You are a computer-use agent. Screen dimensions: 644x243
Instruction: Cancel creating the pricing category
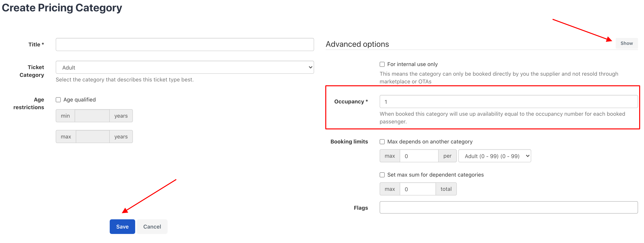pyautogui.click(x=152, y=226)
